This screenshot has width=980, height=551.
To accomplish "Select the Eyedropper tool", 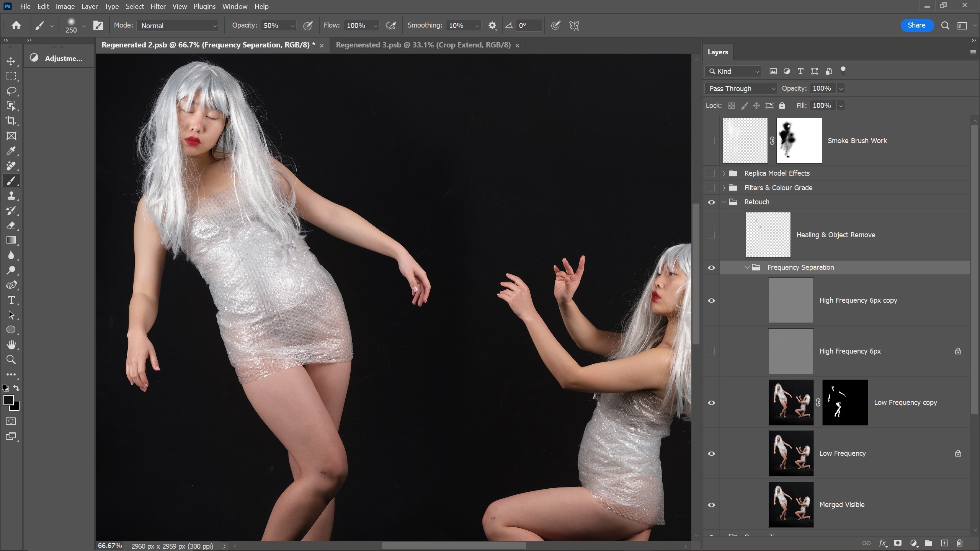I will (x=11, y=151).
